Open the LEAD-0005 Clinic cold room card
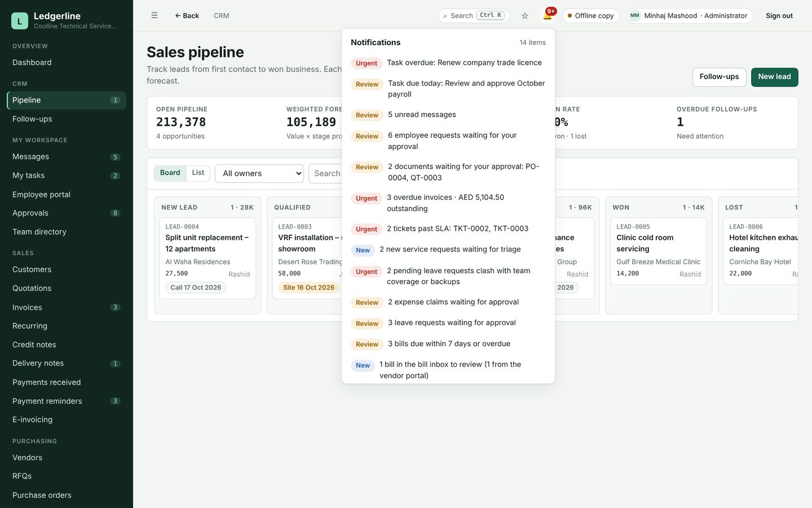This screenshot has height=508, width=812. 659,251
